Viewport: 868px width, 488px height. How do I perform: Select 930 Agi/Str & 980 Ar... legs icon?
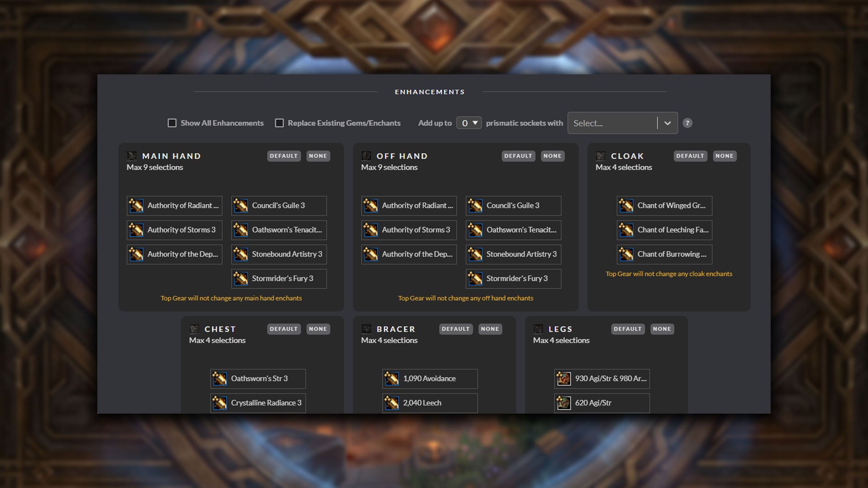[564, 379]
